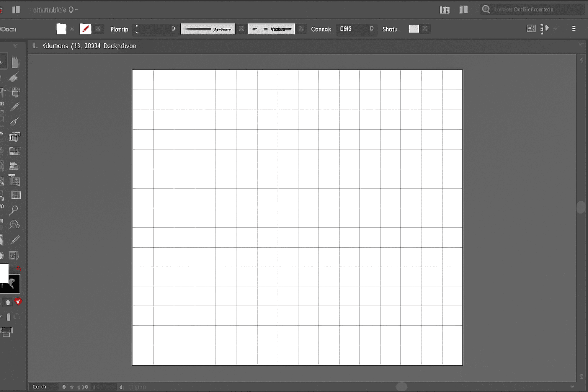Click the arrange documents icon in top bar
The width and height of the screenshot is (588, 392).
pos(444,10)
